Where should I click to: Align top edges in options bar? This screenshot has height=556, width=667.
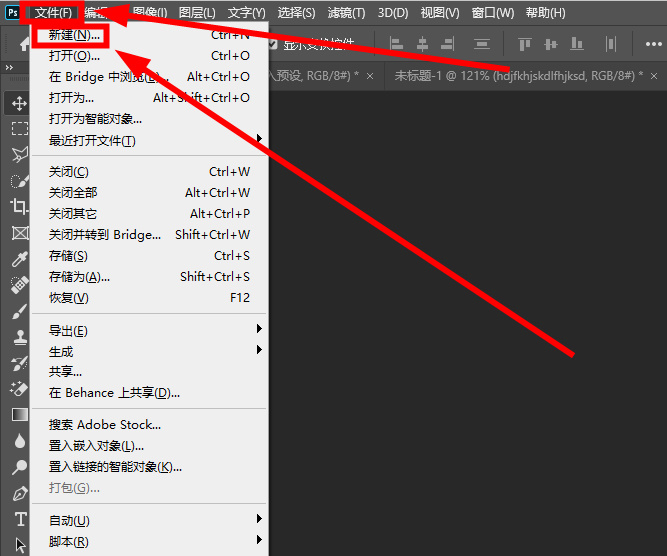(x=525, y=44)
